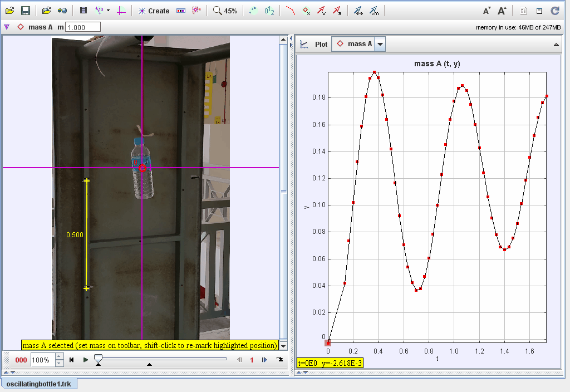Select the calibration tools icon
Screen dimensions: 570x392
click(x=99, y=11)
